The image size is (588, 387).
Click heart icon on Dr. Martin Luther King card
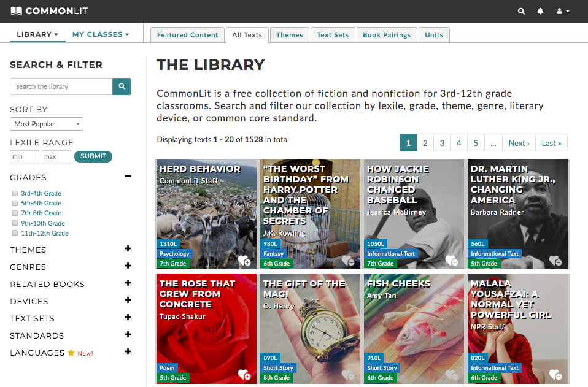coord(555,260)
